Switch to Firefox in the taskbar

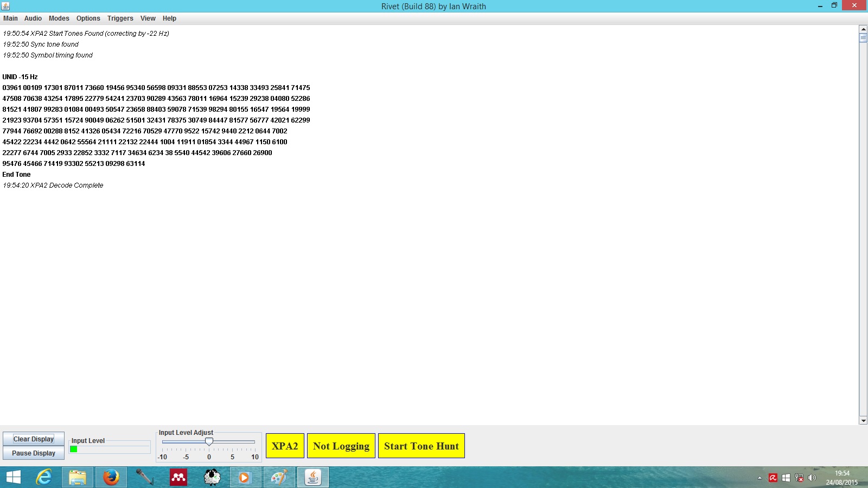click(111, 477)
